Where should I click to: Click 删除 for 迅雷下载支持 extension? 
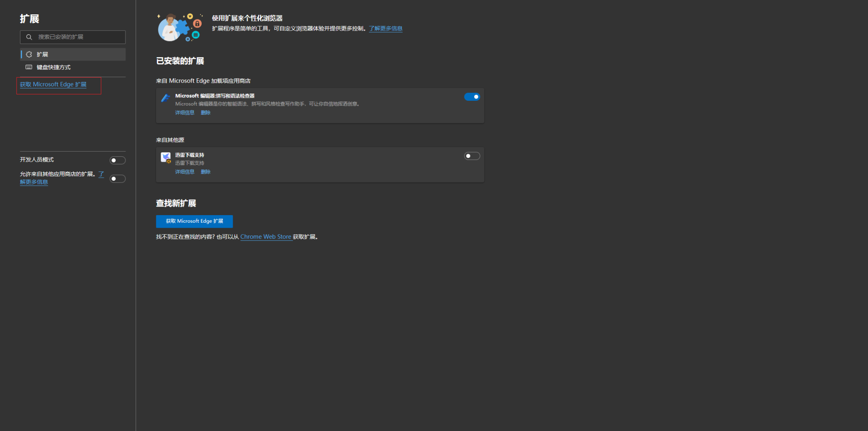206,172
